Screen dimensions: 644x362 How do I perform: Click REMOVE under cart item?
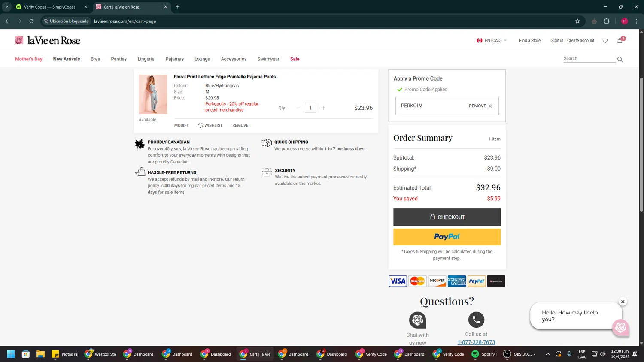click(x=240, y=125)
